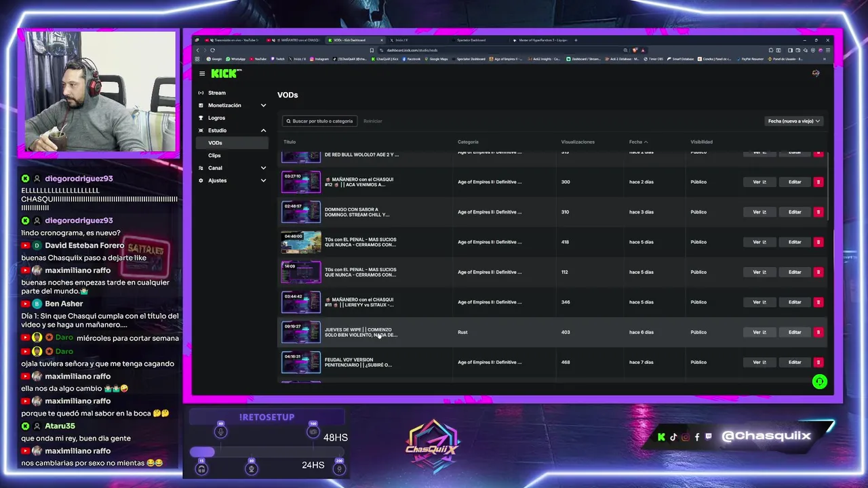Collapse the Estudio sidebar section

[263, 130]
